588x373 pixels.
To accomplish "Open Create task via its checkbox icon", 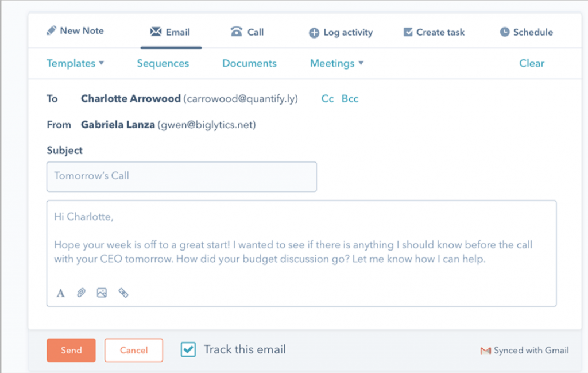I will (x=408, y=32).
